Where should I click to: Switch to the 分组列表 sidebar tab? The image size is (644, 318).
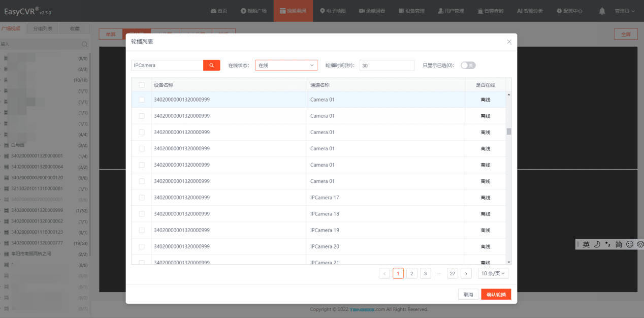pos(43,28)
